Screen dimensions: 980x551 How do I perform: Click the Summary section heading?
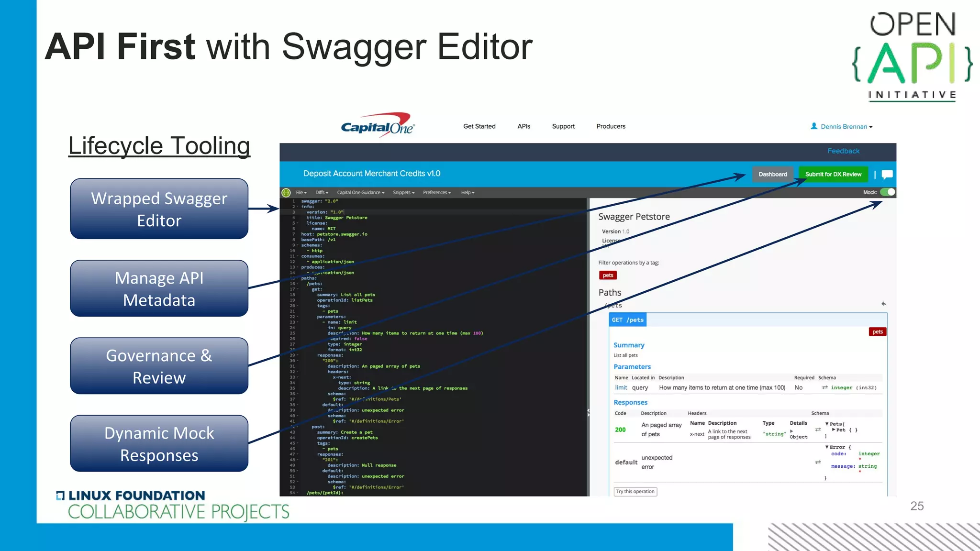click(629, 345)
